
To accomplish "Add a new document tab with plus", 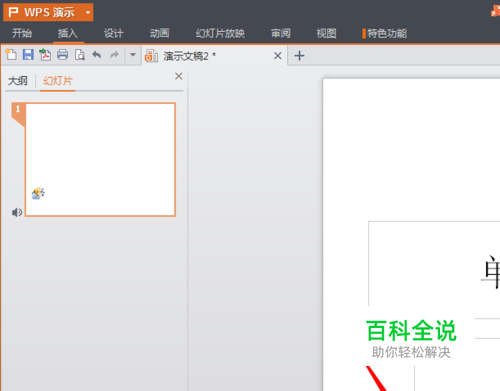I will pos(299,56).
